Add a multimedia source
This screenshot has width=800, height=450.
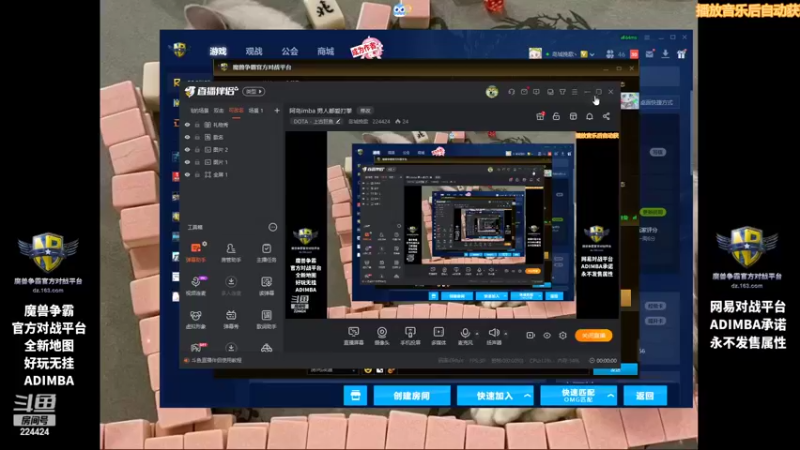click(x=438, y=336)
